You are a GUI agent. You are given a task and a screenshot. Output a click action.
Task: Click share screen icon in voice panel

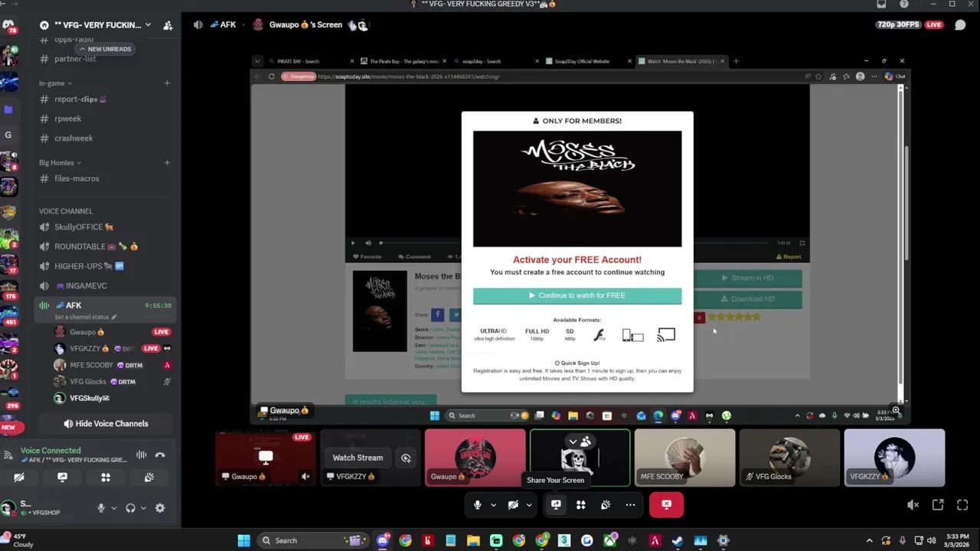click(63, 477)
